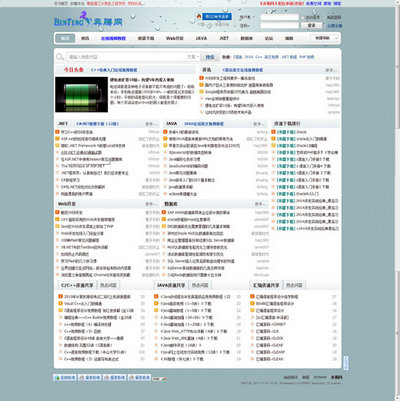Click the more link in 资讯 section header
The image size is (400, 401).
coord(331,70)
